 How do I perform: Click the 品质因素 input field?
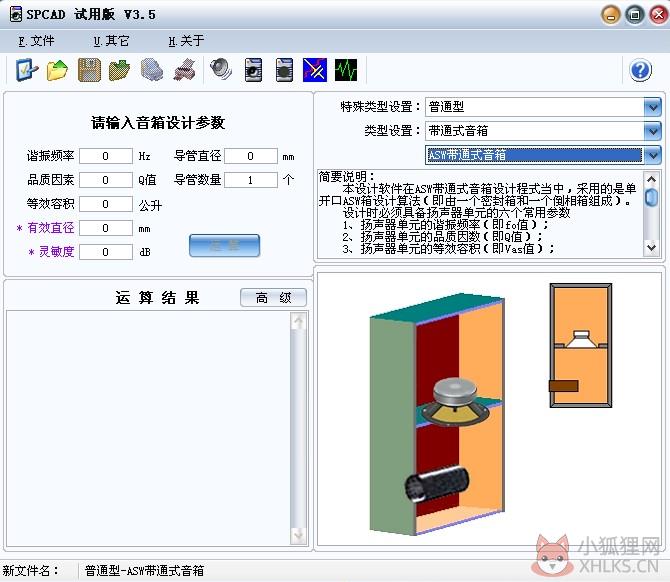point(106,180)
